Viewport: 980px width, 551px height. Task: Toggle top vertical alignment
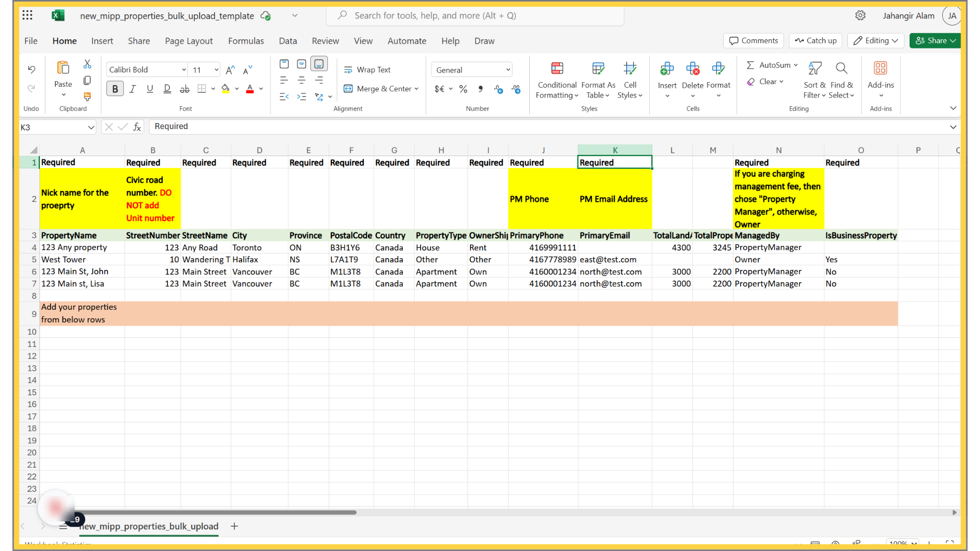[x=284, y=64]
